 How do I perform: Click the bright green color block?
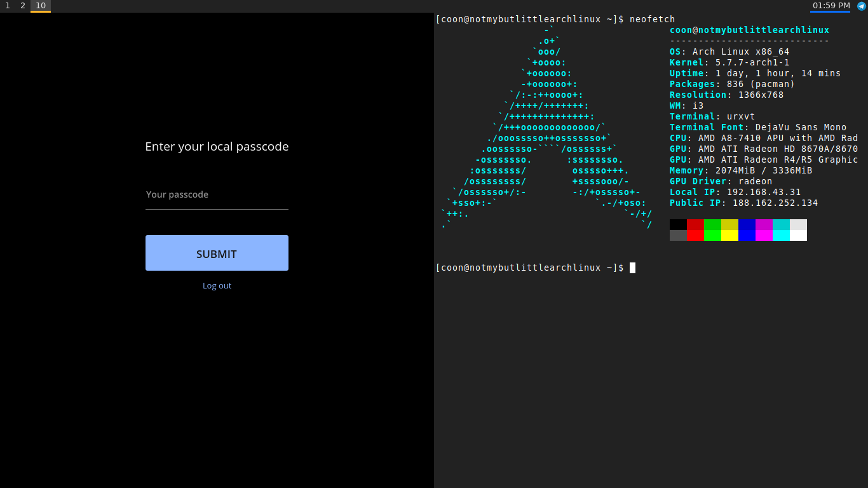pos(712,236)
